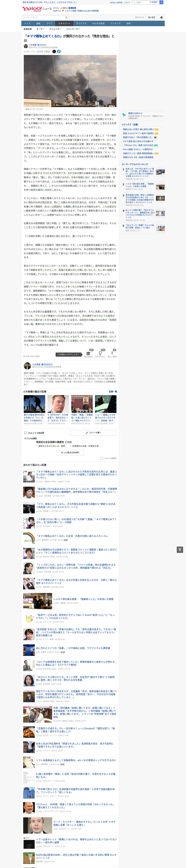Open settings via the gear icon

[x=161, y=18]
